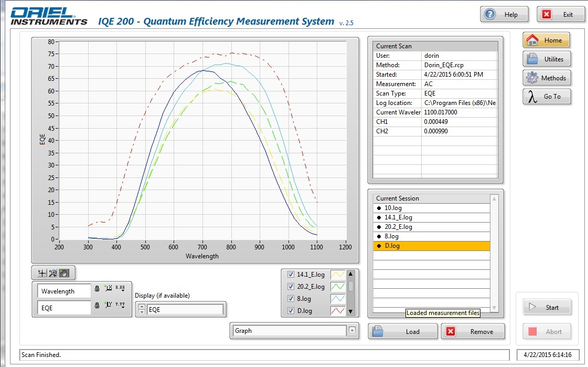Uncheck the 14.1_E.log plot checkbox

tap(291, 274)
